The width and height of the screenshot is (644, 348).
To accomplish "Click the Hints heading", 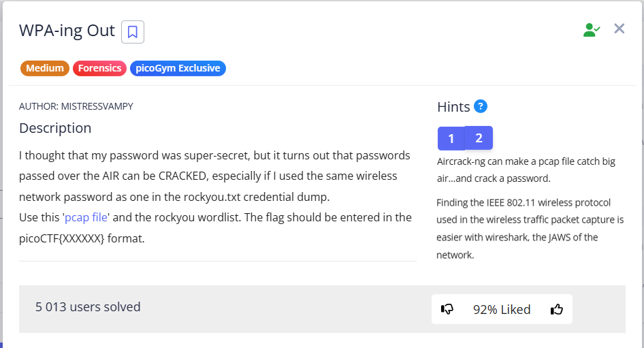I will click(x=453, y=107).
